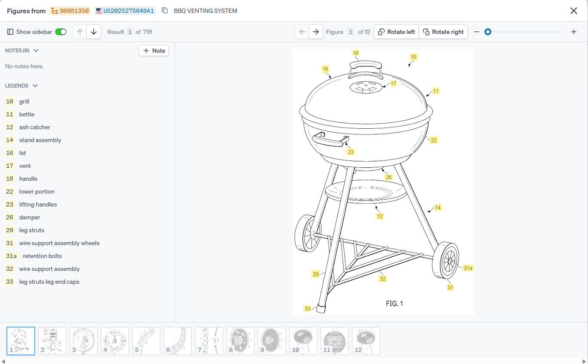
Task: Click the horizontal scrollbar at the bottom
Action: coord(294,361)
